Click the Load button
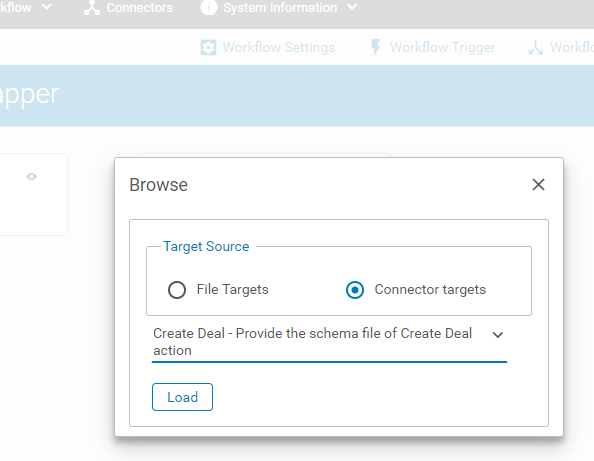 point(182,397)
